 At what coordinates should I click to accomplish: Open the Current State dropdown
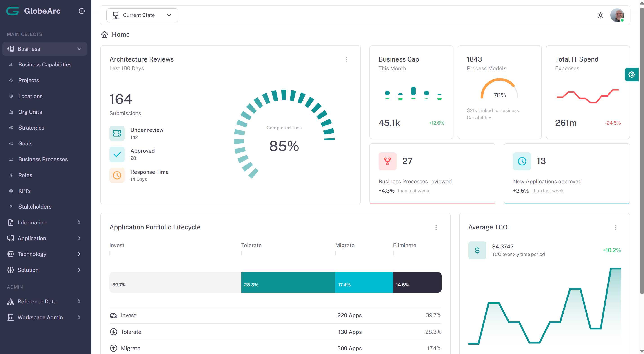click(x=142, y=15)
